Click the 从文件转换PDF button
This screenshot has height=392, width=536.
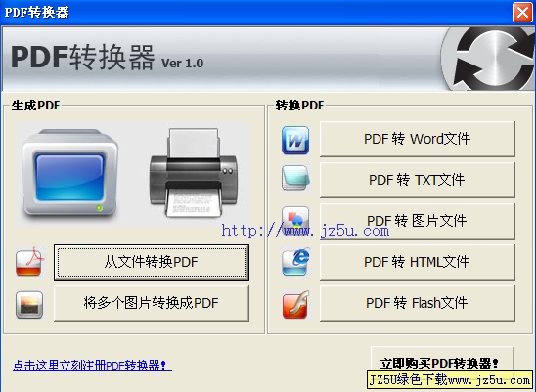click(152, 262)
